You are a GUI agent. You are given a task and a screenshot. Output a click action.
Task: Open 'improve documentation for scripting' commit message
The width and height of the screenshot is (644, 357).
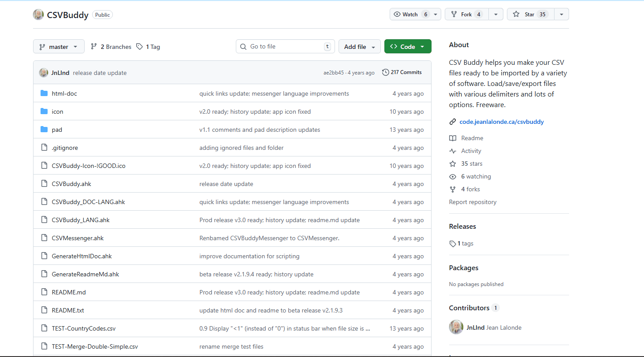click(x=249, y=256)
